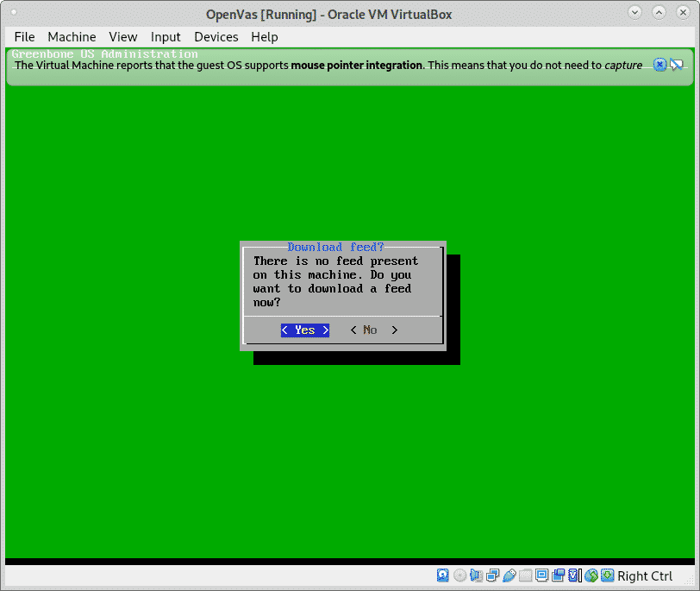Open the View menu
This screenshot has width=700, height=591.
click(x=122, y=36)
